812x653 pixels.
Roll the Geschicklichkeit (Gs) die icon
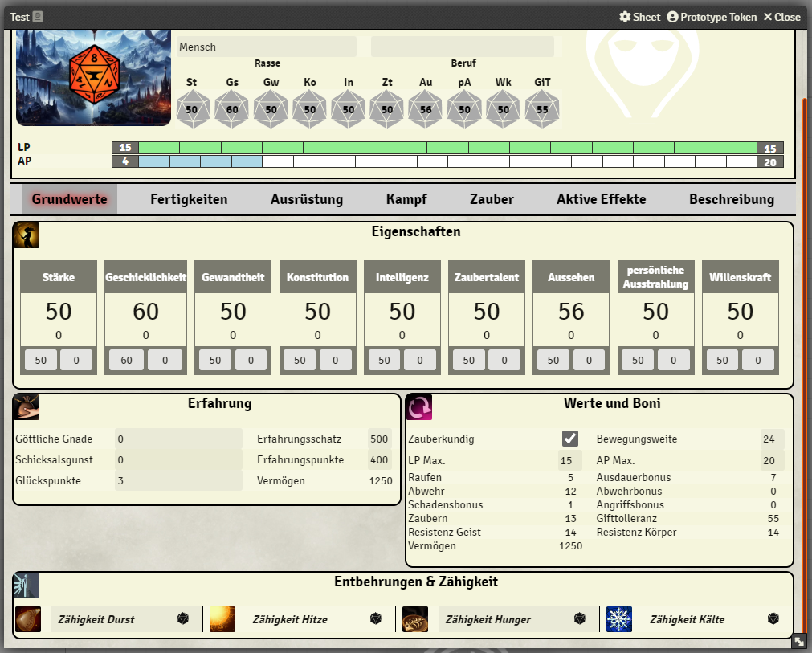[x=232, y=109]
